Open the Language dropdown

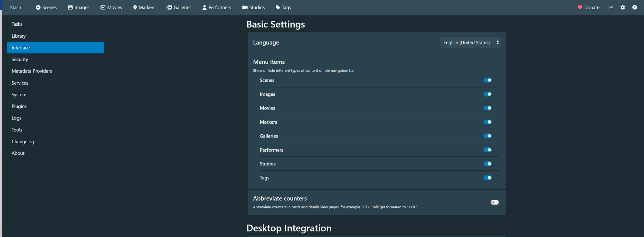click(470, 43)
